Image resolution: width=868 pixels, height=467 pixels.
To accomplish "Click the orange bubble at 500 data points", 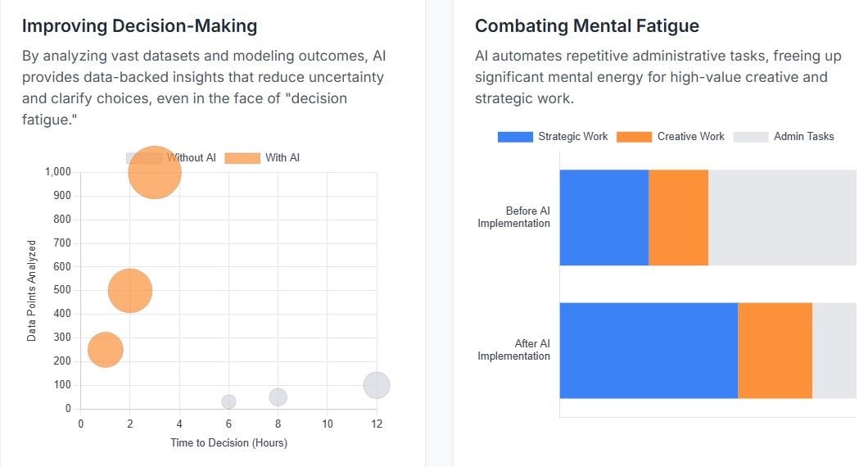I will click(x=130, y=291).
